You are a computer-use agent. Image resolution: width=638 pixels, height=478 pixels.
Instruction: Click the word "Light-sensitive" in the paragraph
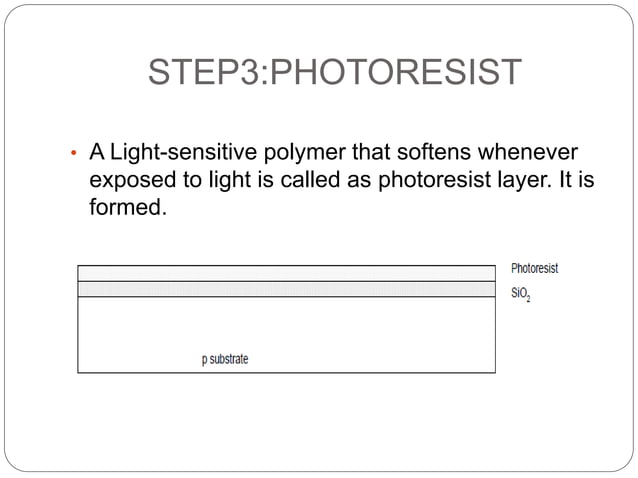184,153
